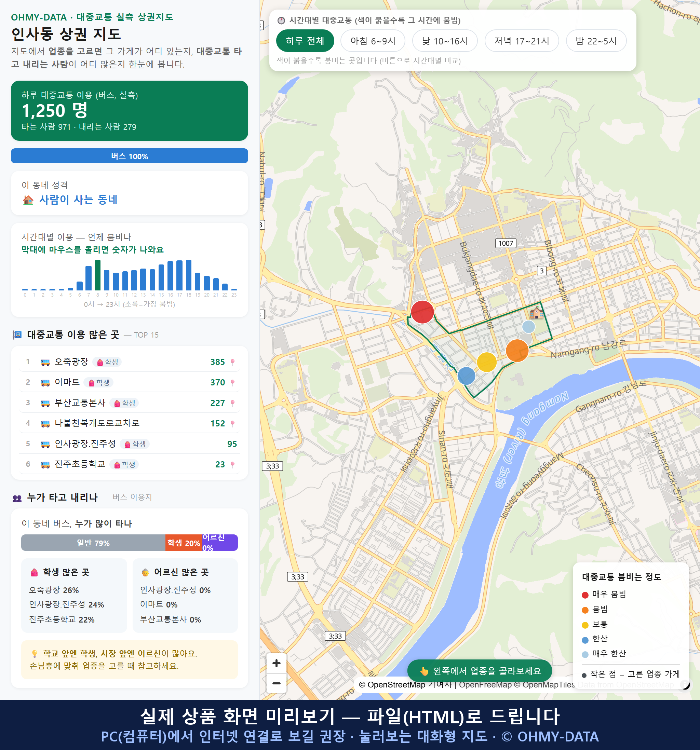The image size is (700, 750).
Task: Click the 1007 road shield on map
Action: coord(506,243)
